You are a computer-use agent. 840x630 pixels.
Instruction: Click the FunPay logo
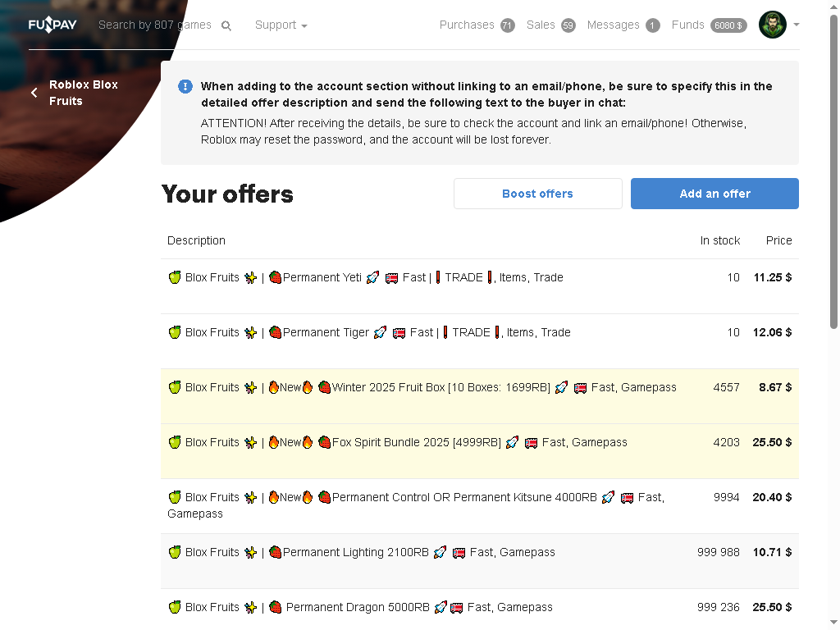tap(52, 25)
